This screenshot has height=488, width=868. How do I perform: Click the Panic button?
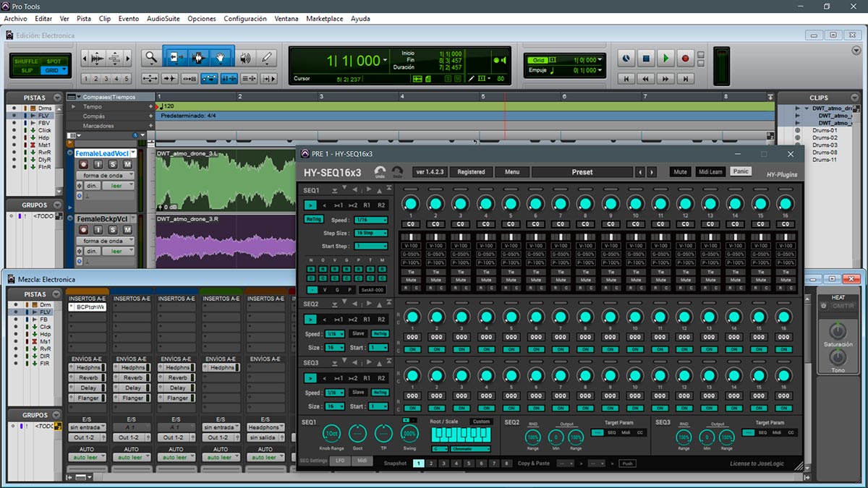[741, 172]
